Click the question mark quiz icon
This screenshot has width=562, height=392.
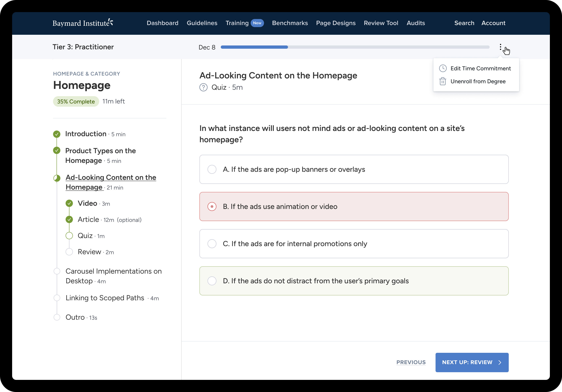(203, 87)
